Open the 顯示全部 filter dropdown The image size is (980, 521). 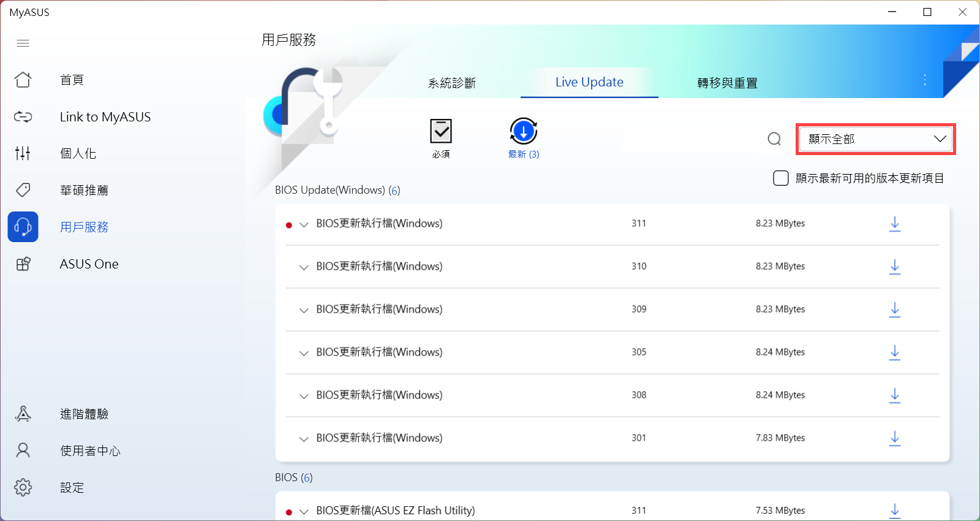pos(876,139)
